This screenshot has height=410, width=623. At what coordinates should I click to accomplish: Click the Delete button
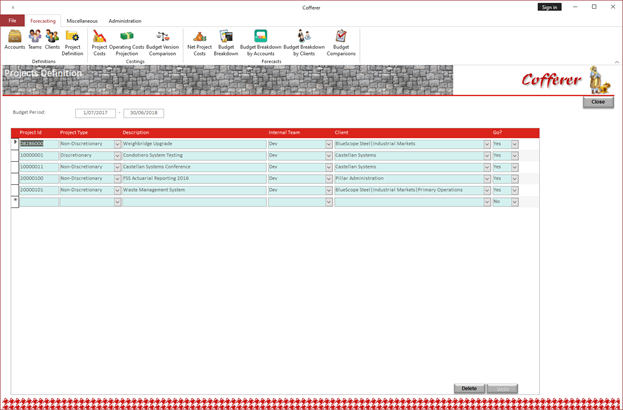point(469,389)
